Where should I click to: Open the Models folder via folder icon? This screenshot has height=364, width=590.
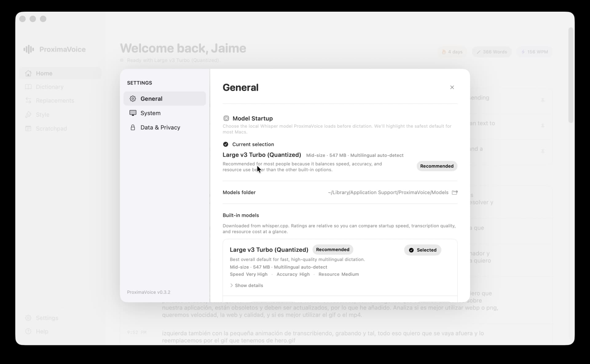pos(455,193)
